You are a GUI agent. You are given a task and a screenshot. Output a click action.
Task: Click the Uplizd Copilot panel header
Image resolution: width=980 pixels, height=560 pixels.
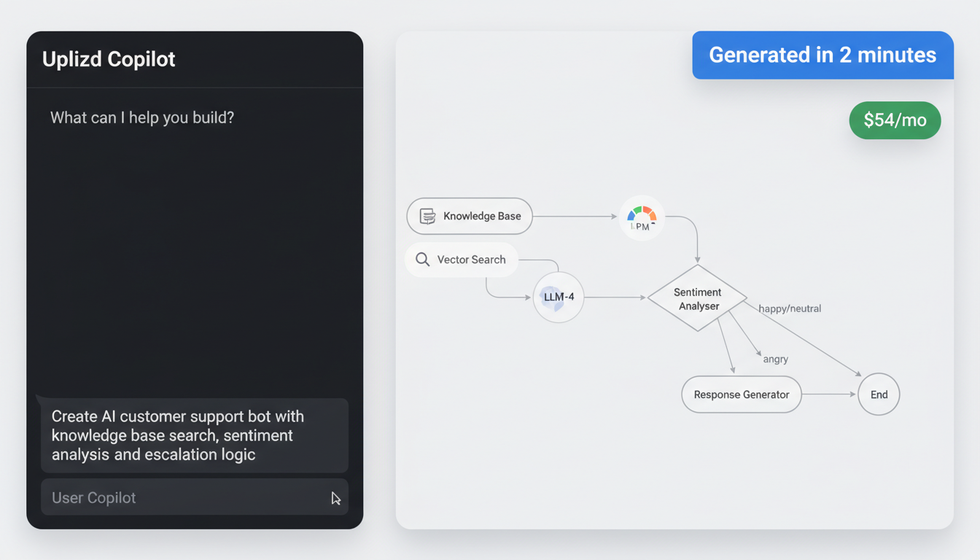click(108, 59)
